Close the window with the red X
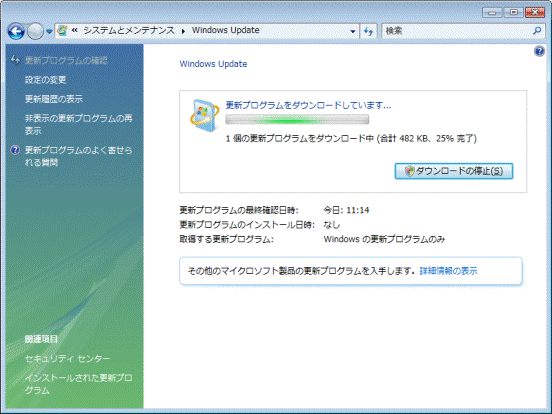552x414 pixels. 535,13
